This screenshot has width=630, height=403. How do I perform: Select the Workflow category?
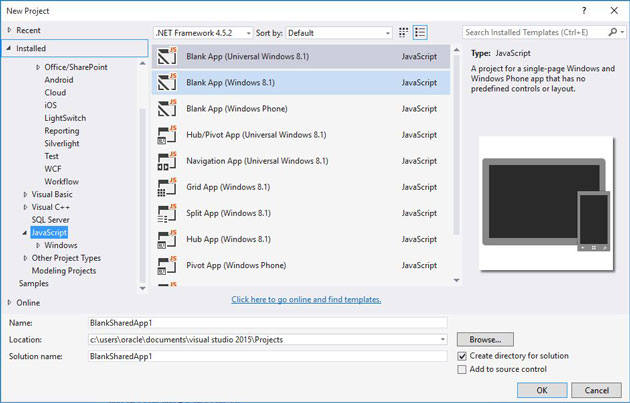[61, 182]
